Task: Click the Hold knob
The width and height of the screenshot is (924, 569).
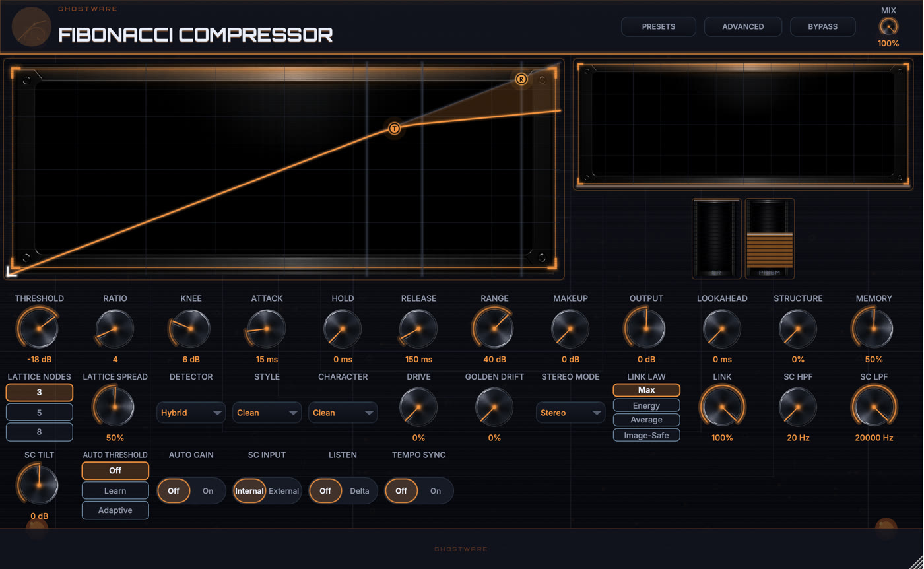Action: tap(343, 328)
